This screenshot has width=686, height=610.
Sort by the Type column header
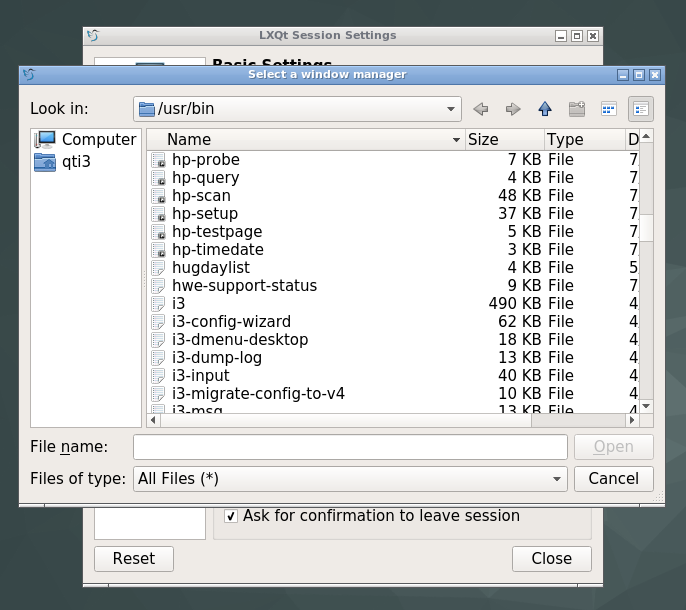click(585, 140)
